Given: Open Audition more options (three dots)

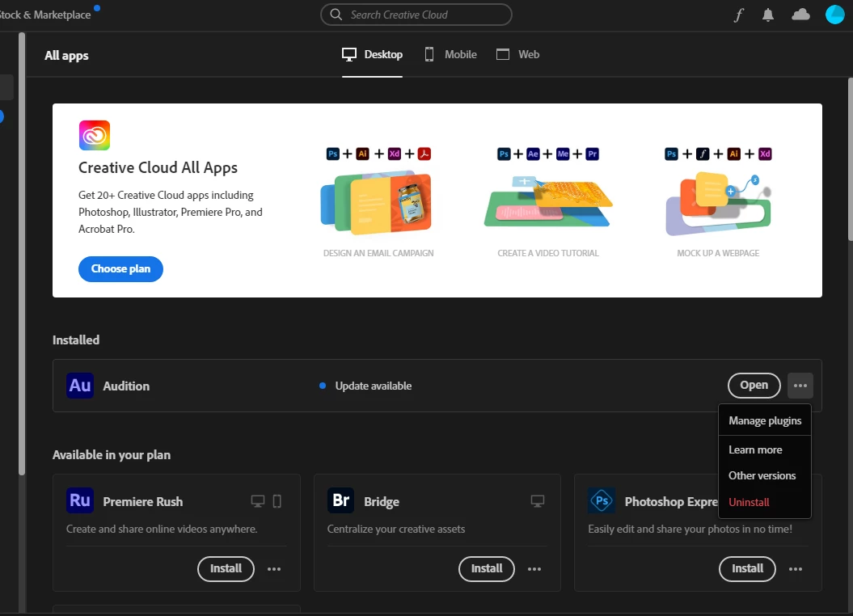Looking at the screenshot, I should coord(800,386).
